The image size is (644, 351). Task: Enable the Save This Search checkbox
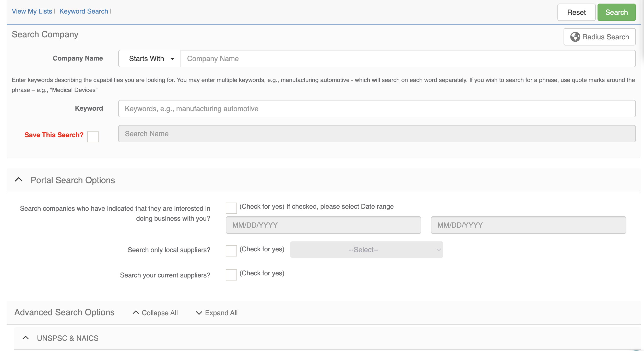[x=93, y=137]
